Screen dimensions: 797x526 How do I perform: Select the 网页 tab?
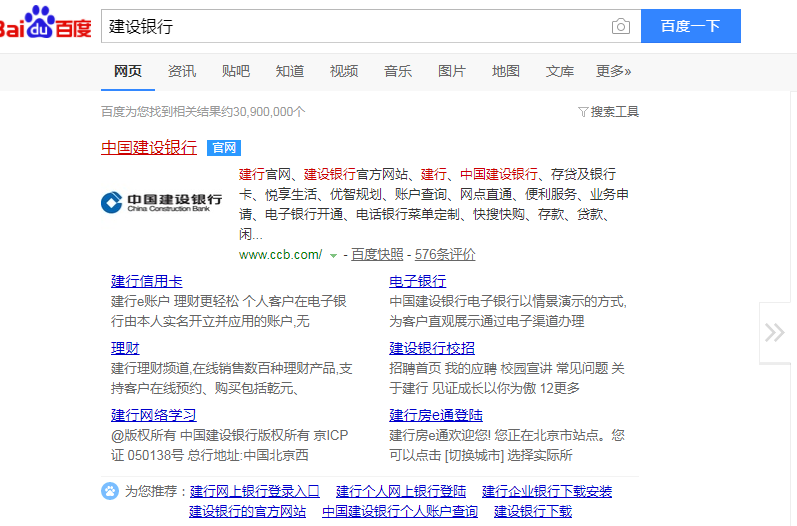(x=128, y=71)
